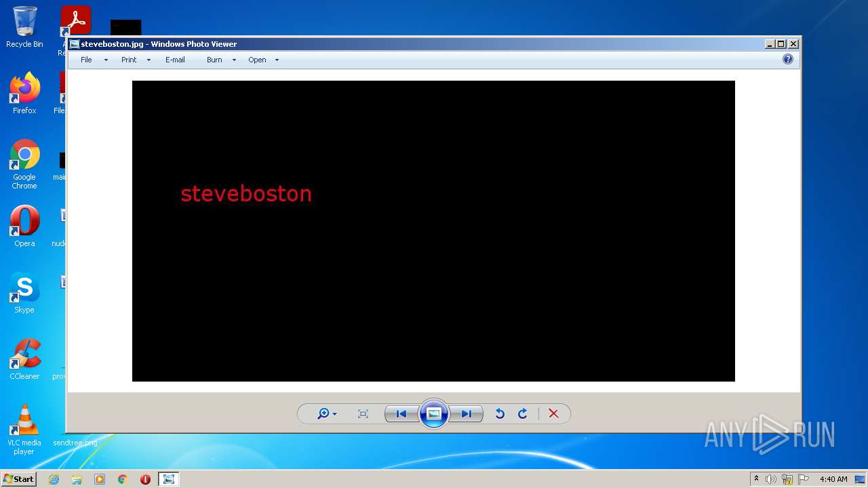Select the Recycle Bin desktop icon
868x488 pixels.
coord(24,27)
